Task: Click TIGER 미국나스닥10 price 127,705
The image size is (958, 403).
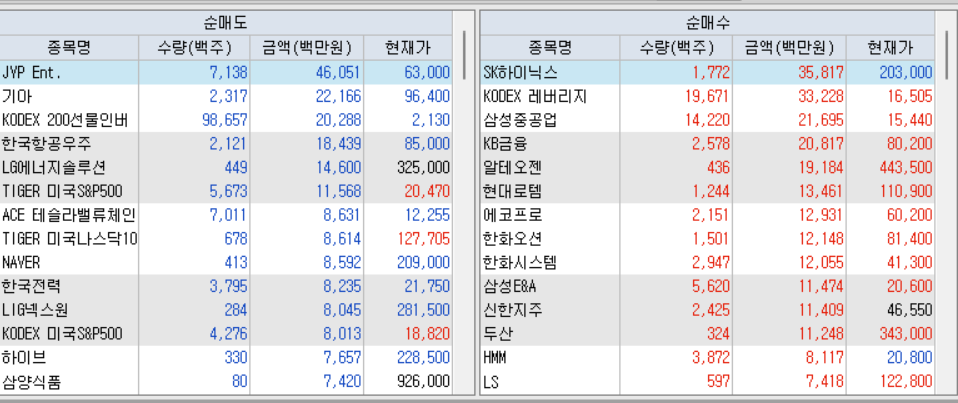Action: tap(423, 239)
